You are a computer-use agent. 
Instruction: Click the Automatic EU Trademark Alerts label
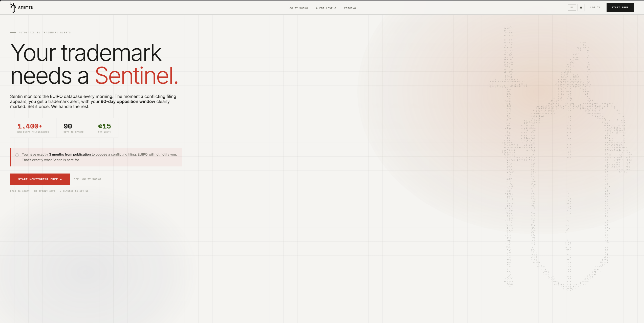45,33
